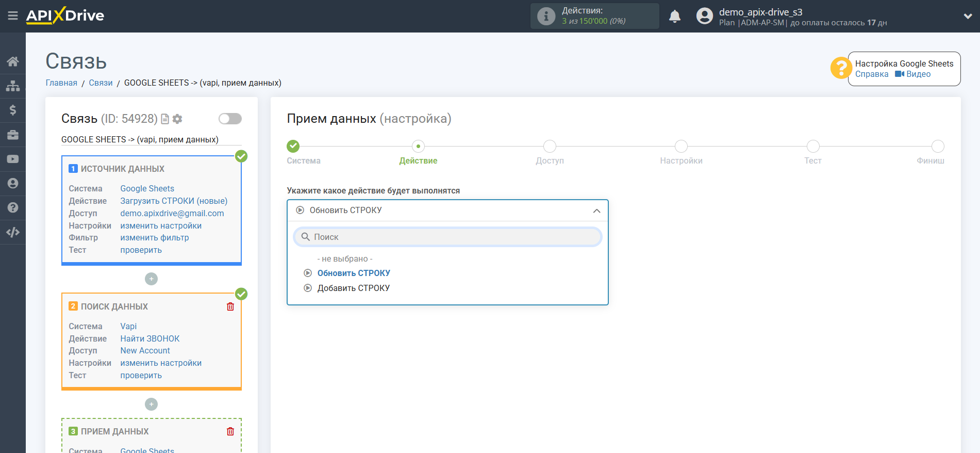
Task: Click Vapi system link
Action: (128, 327)
